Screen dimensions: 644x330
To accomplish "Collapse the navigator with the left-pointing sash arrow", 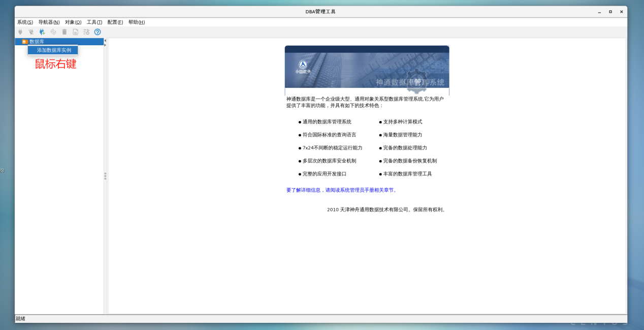I will [x=105, y=41].
